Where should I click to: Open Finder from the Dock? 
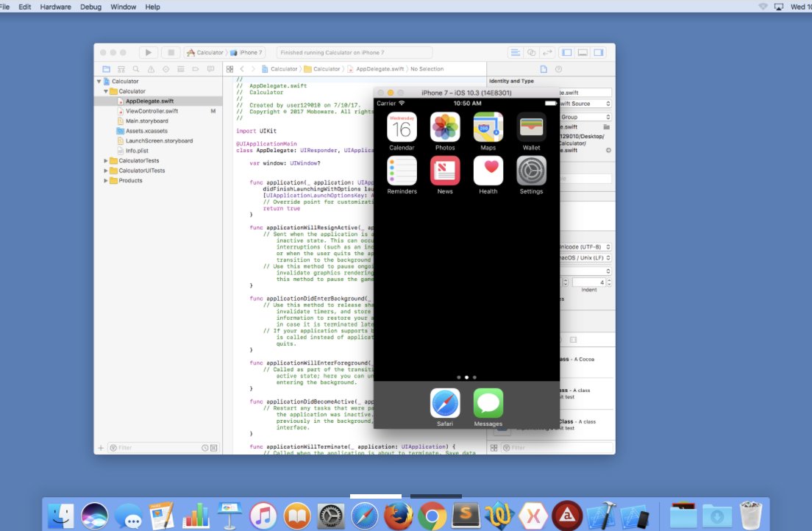tap(60, 516)
